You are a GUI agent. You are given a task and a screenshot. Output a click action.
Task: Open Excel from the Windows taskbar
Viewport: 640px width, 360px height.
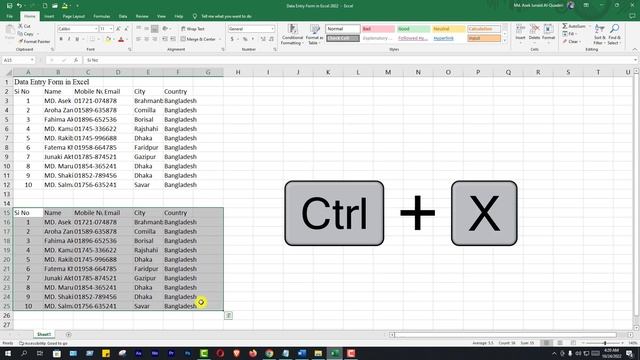coord(335,353)
